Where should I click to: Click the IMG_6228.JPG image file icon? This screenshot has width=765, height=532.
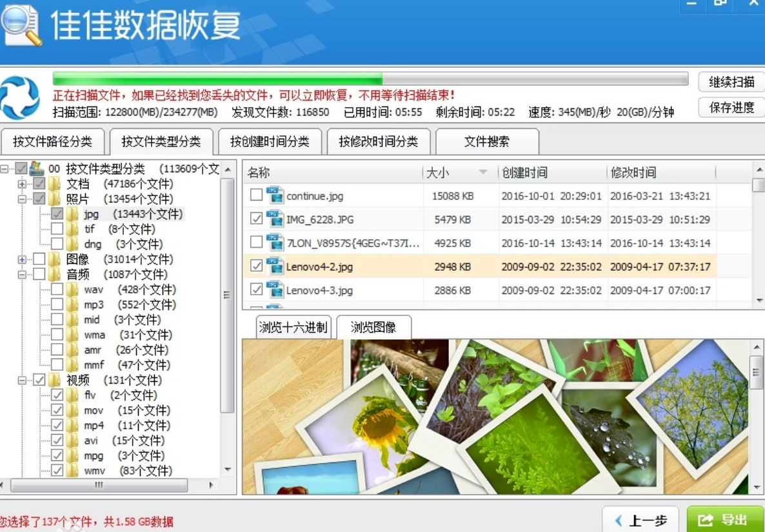pyautogui.click(x=275, y=219)
